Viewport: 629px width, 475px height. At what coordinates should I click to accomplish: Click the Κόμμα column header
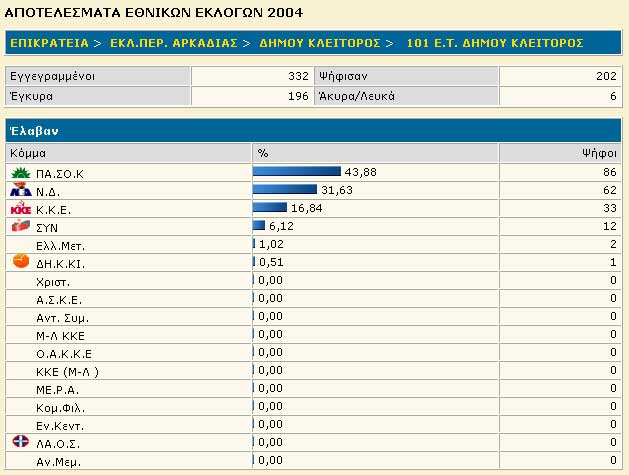click(28, 153)
